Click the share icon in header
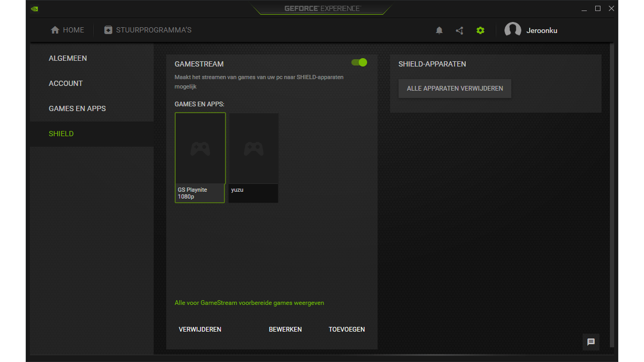The width and height of the screenshot is (644, 362). [x=459, y=30]
